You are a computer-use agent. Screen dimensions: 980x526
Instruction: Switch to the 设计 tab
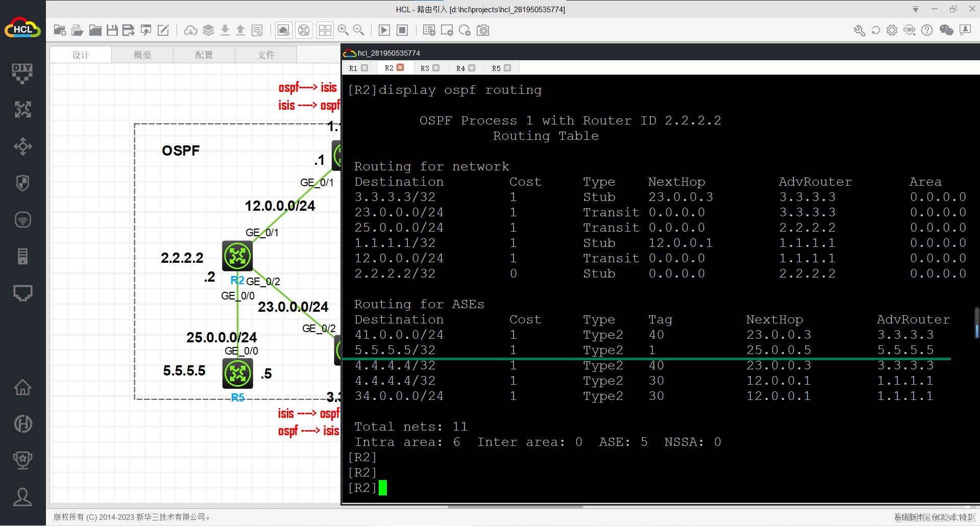click(81, 55)
